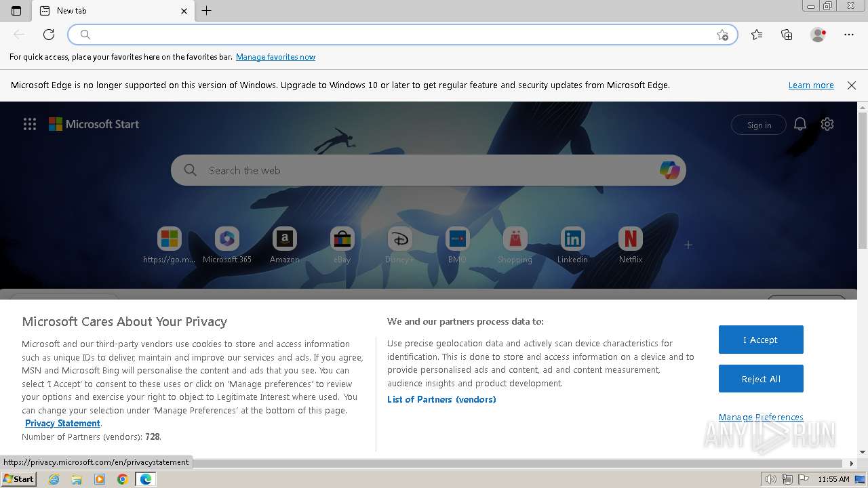The height and width of the screenshot is (488, 868).
Task: Open the browser profile avatar
Action: [x=818, y=35]
